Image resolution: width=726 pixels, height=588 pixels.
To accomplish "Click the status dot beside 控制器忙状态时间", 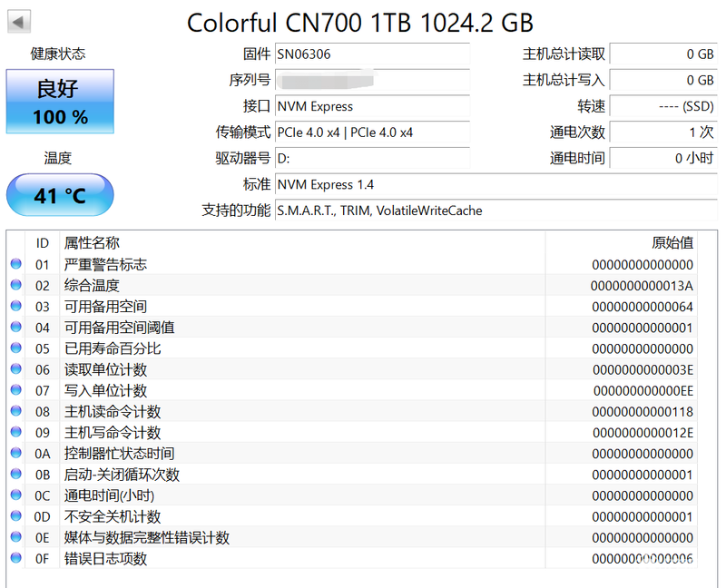I will (15, 453).
